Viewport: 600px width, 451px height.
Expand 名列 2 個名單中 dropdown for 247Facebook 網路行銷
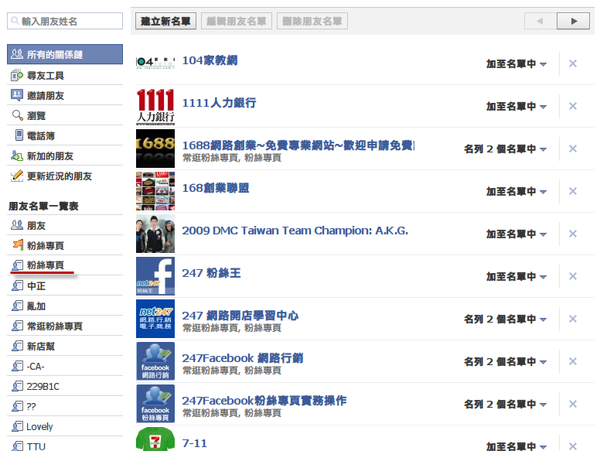coord(505,361)
